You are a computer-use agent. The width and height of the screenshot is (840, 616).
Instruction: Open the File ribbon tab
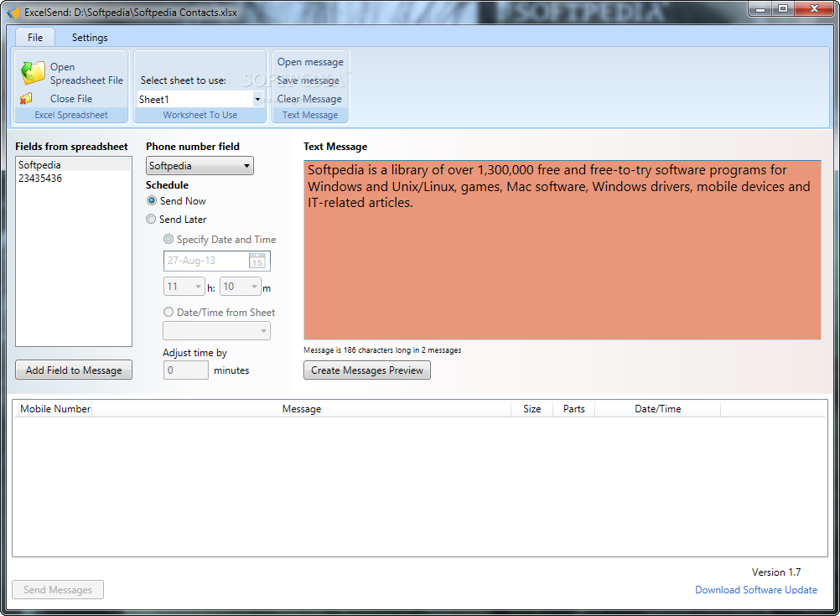(35, 38)
